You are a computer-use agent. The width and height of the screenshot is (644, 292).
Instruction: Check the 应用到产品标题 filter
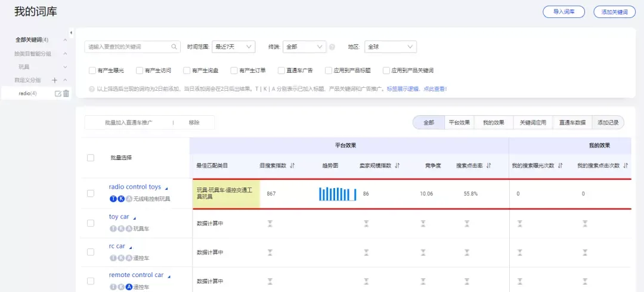pyautogui.click(x=329, y=70)
